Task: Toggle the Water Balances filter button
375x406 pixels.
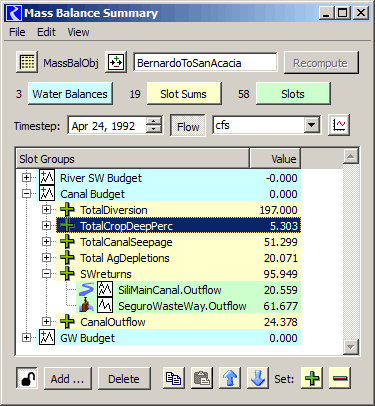Action: pyautogui.click(x=70, y=94)
